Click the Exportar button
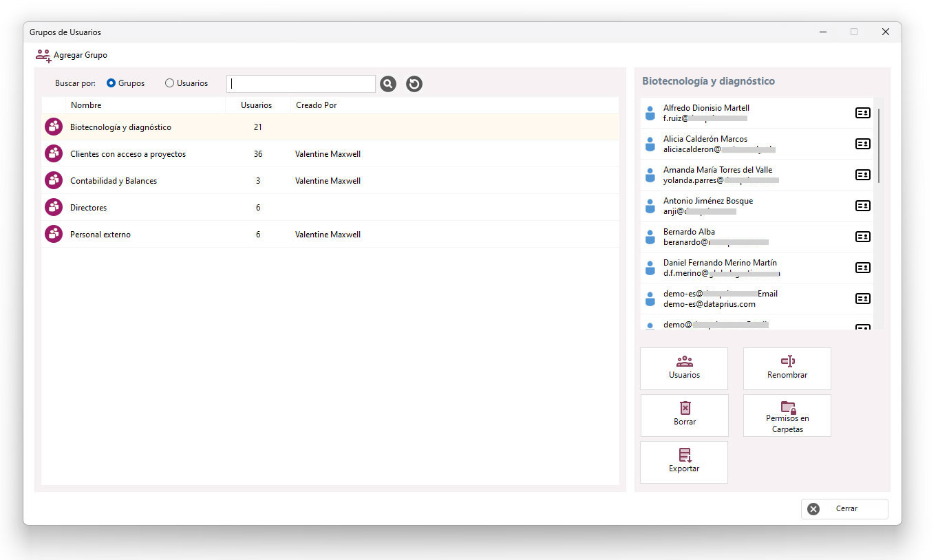938x560 pixels. point(684,462)
